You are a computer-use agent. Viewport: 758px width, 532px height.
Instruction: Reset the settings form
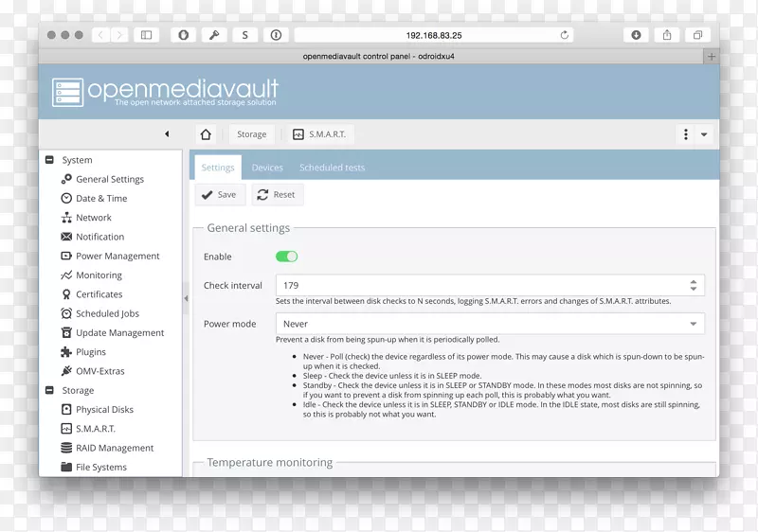pos(277,195)
